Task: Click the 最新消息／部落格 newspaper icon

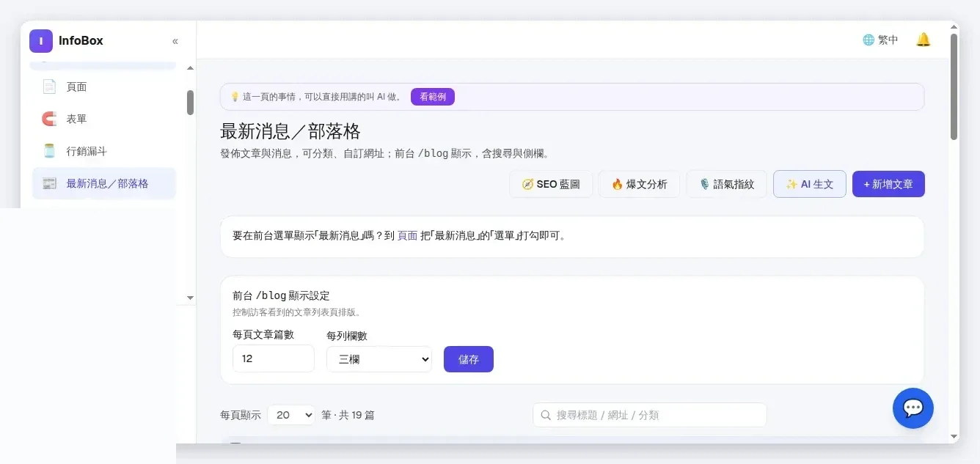Action: [49, 183]
